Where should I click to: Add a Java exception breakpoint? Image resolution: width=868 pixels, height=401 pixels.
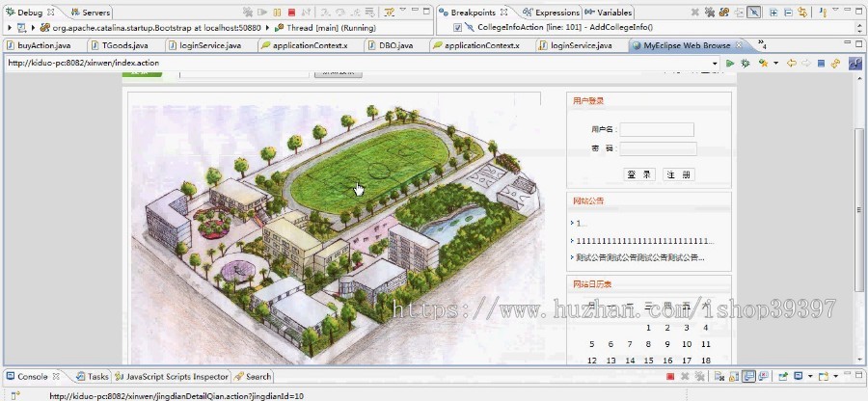coord(824,12)
